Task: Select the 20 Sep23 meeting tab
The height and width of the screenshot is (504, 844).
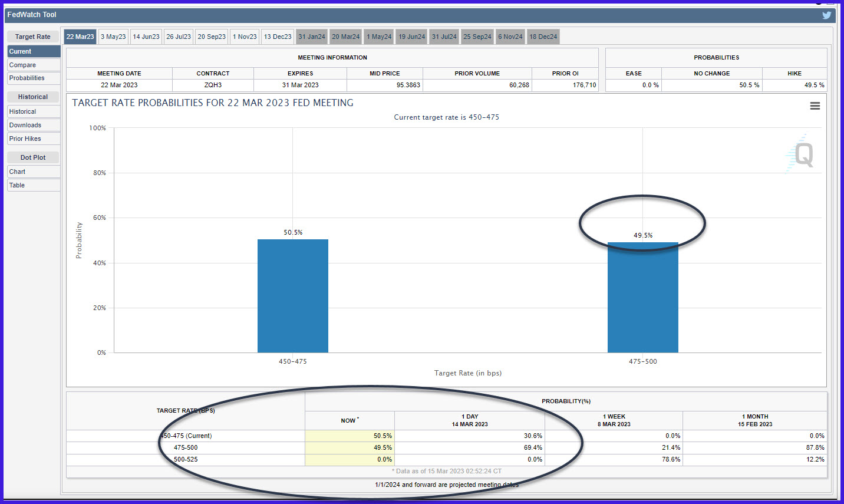Action: [212, 37]
